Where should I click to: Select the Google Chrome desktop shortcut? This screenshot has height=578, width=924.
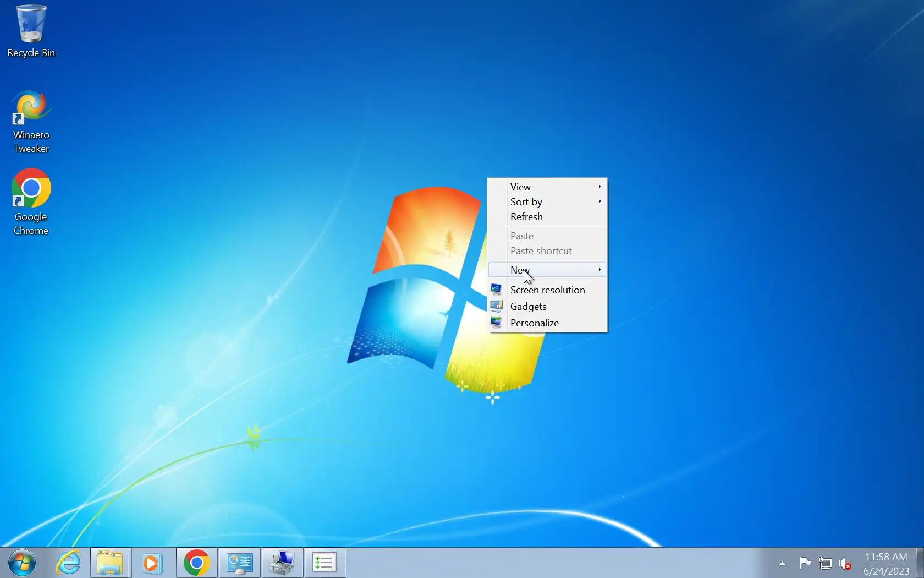click(31, 203)
